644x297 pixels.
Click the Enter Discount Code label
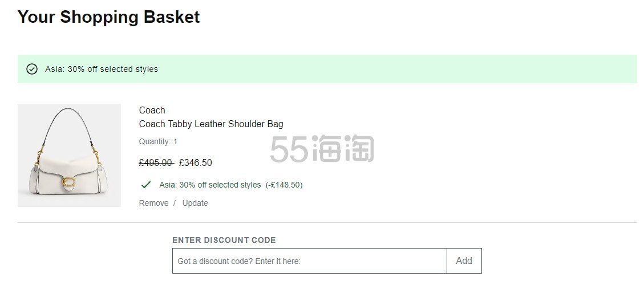(224, 240)
